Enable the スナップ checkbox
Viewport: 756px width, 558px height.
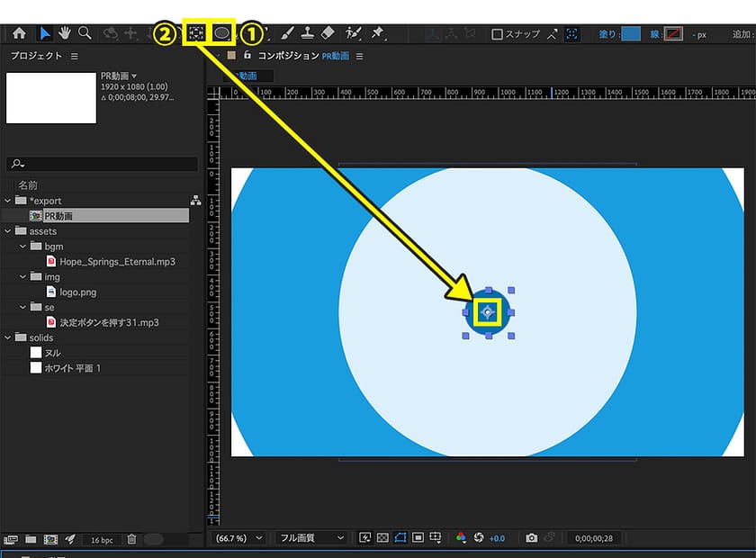497,34
